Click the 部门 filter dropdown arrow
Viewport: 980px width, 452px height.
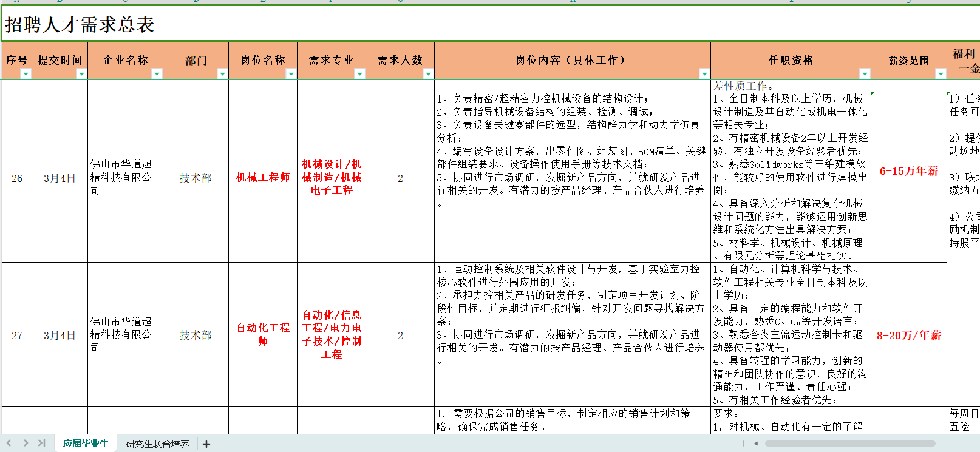(x=222, y=74)
